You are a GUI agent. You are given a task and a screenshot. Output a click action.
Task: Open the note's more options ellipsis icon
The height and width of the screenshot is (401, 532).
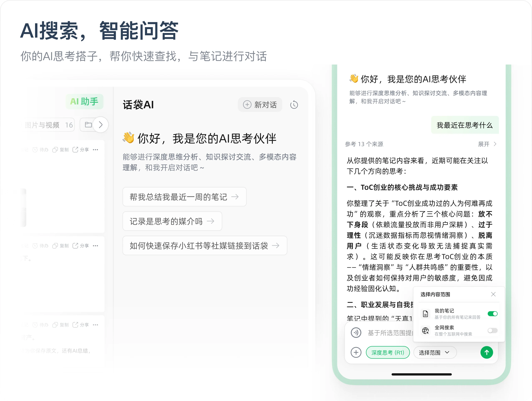click(96, 150)
